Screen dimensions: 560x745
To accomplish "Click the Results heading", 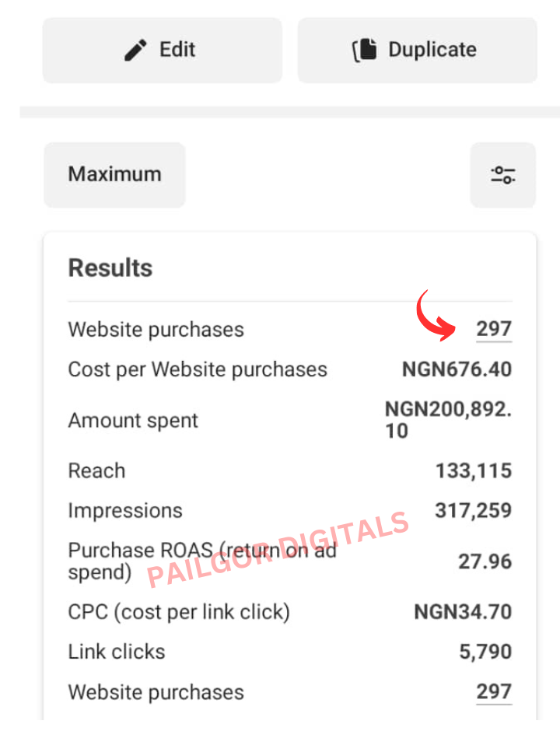I will tap(110, 268).
